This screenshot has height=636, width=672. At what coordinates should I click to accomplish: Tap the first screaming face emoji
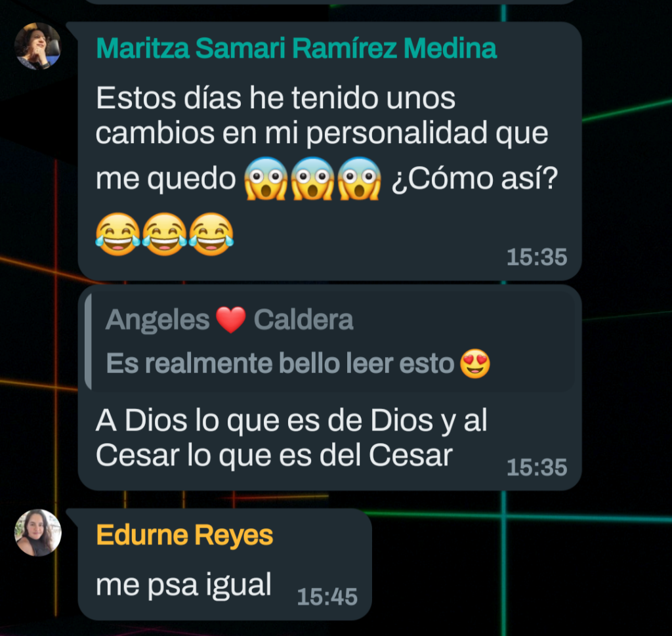(x=266, y=179)
